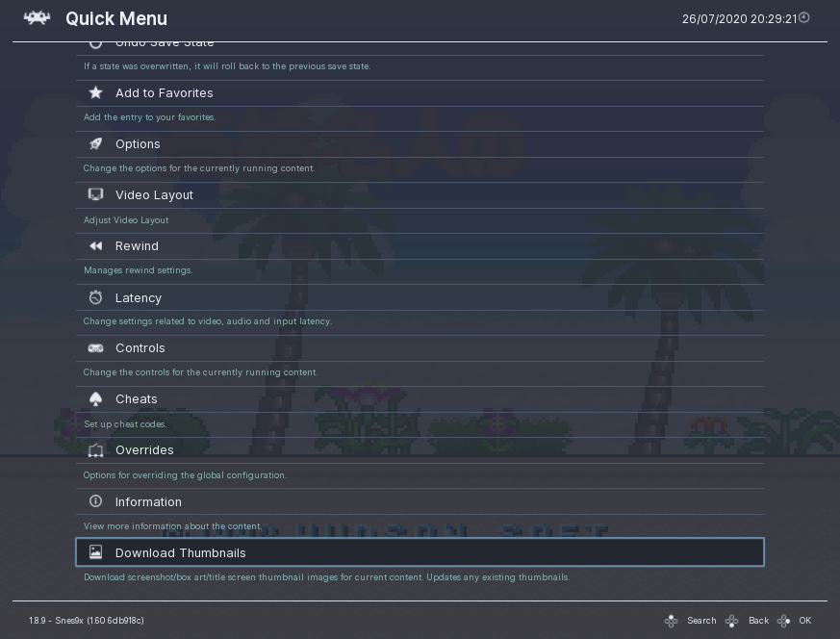Open the Cheats entry

pos(420,399)
